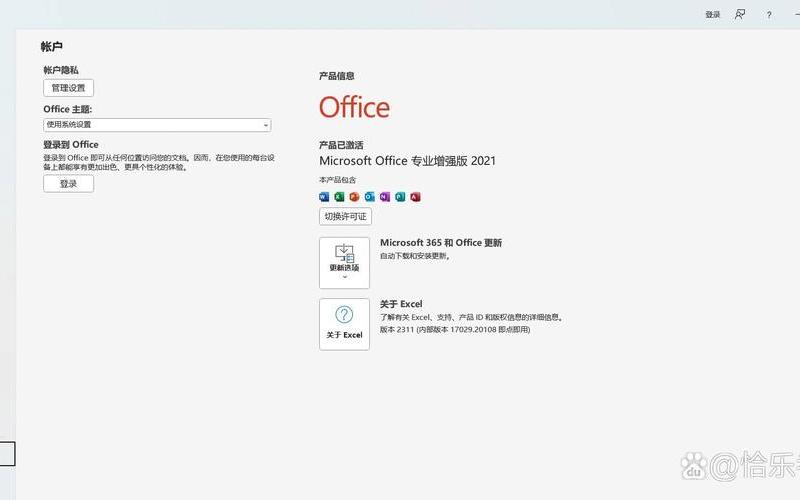Open the 关于 Excel button
Screen dimensions: 800x500
point(344,324)
